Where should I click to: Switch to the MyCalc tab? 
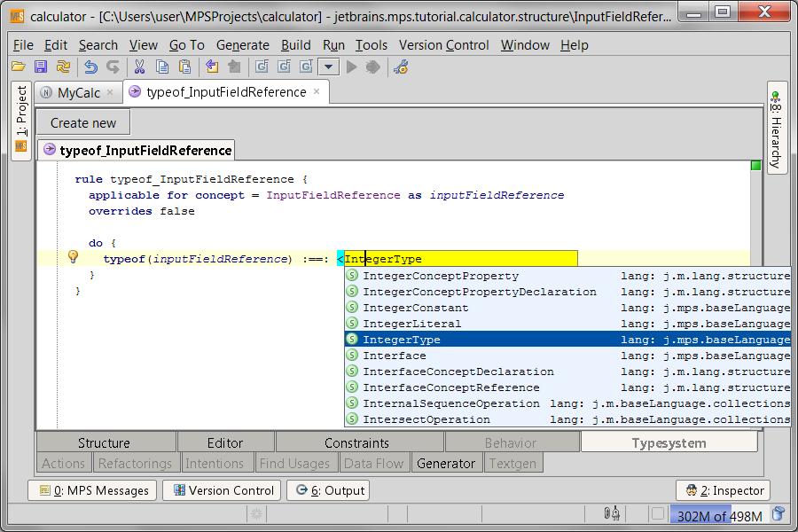click(x=78, y=92)
